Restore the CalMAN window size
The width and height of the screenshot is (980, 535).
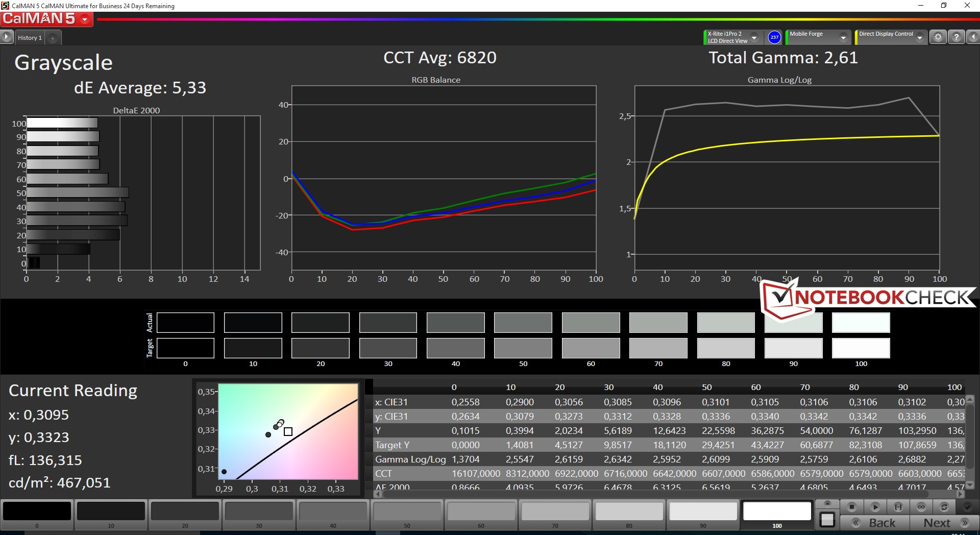pyautogui.click(x=944, y=6)
